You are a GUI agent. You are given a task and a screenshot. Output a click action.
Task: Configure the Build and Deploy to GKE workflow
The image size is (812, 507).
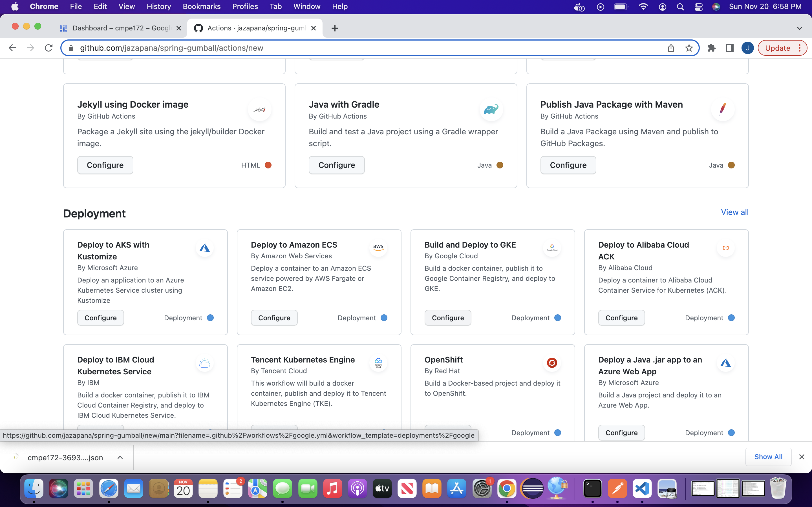coord(448,317)
